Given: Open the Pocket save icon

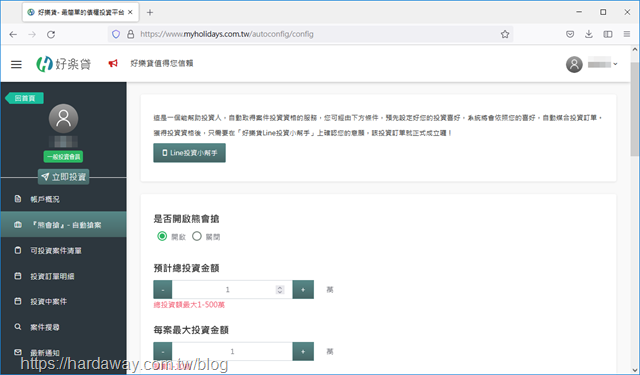Looking at the screenshot, I should click(x=570, y=34).
